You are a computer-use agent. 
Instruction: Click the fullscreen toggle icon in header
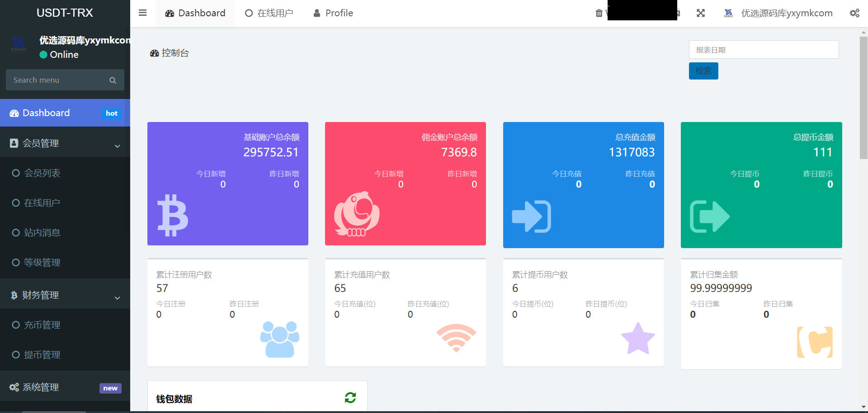point(700,13)
